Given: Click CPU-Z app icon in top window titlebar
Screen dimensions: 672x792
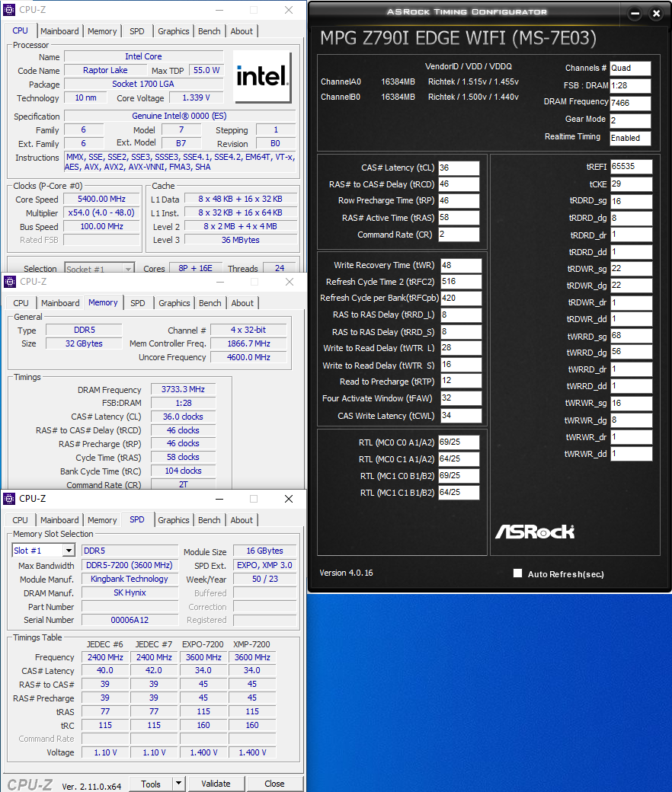Looking at the screenshot, I should coord(10,10).
